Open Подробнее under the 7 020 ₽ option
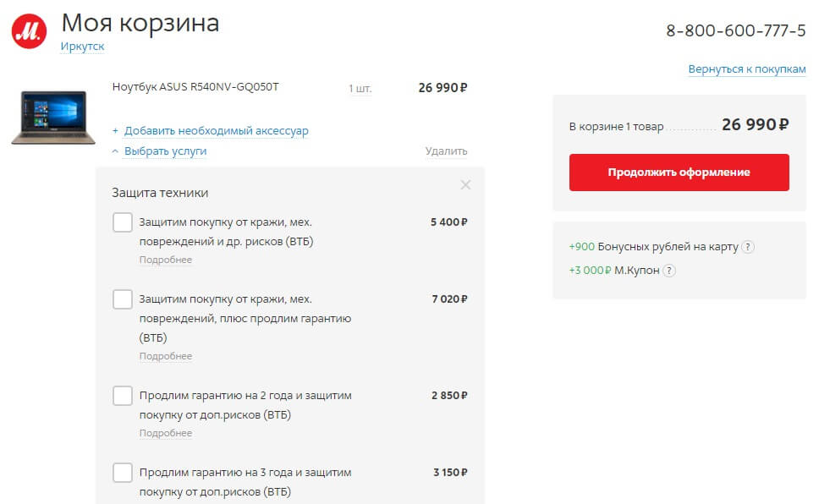This screenshot has width=819, height=504. click(165, 356)
